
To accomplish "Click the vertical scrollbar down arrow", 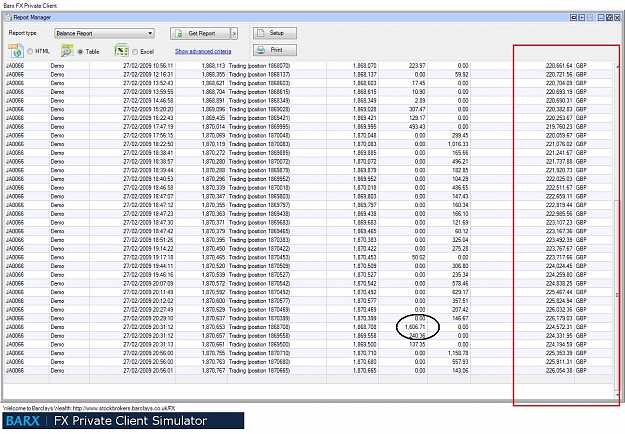I will pos(617,394).
